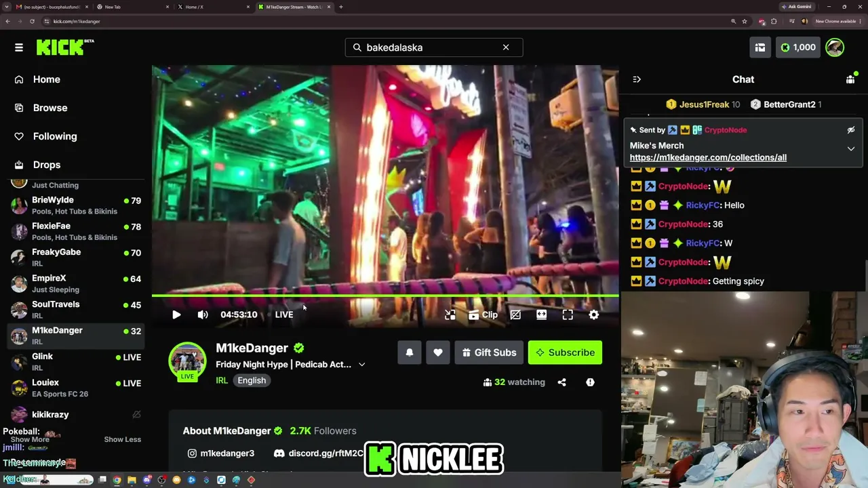Open the 1,000 Kick points balance
This screenshot has height=488, width=868.
[798, 47]
